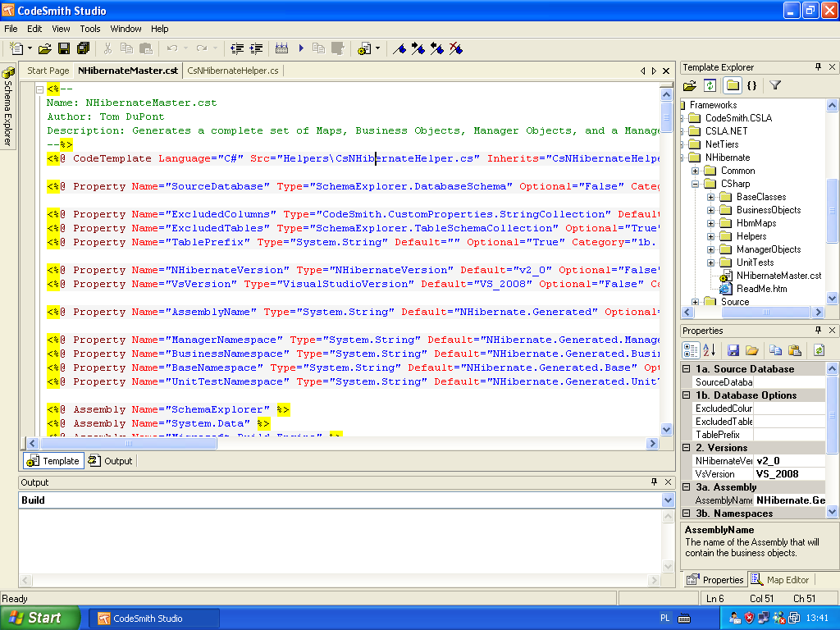Click the PL language indicator in the taskbar
This screenshot has width=840, height=630.
(x=664, y=619)
